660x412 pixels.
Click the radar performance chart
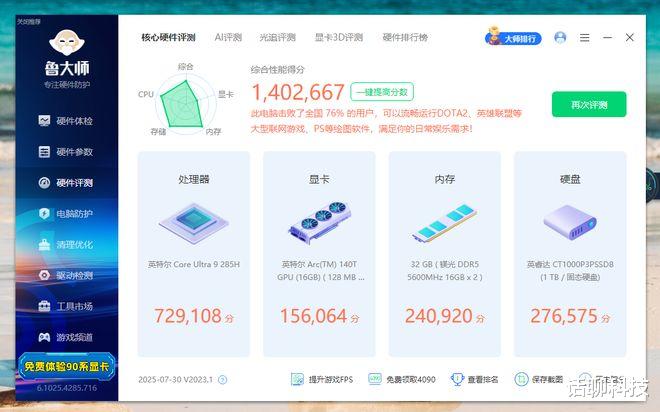[185, 104]
